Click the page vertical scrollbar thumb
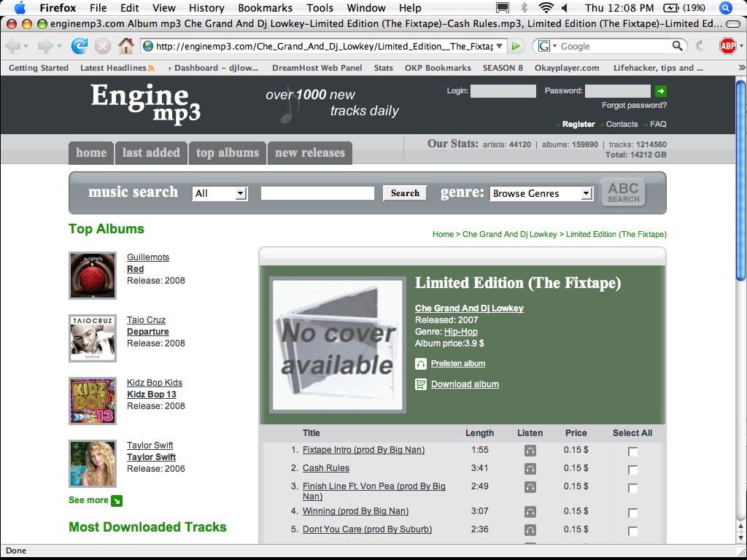 click(x=741, y=181)
